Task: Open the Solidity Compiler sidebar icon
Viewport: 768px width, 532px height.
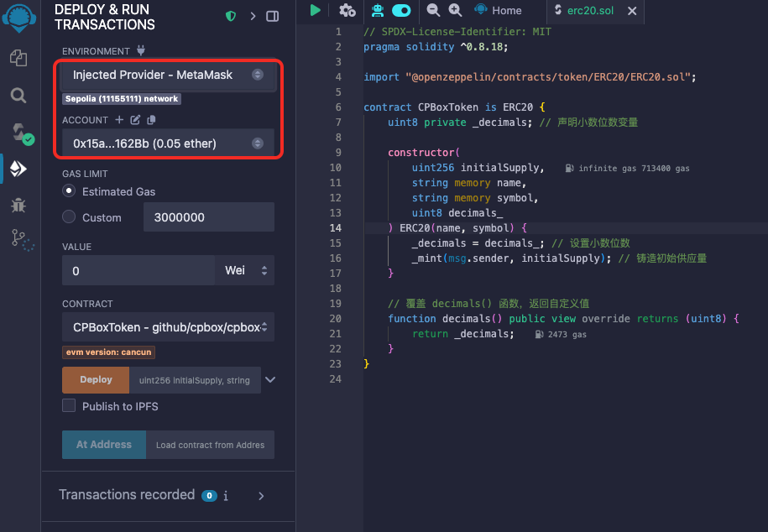Action: pos(21,133)
